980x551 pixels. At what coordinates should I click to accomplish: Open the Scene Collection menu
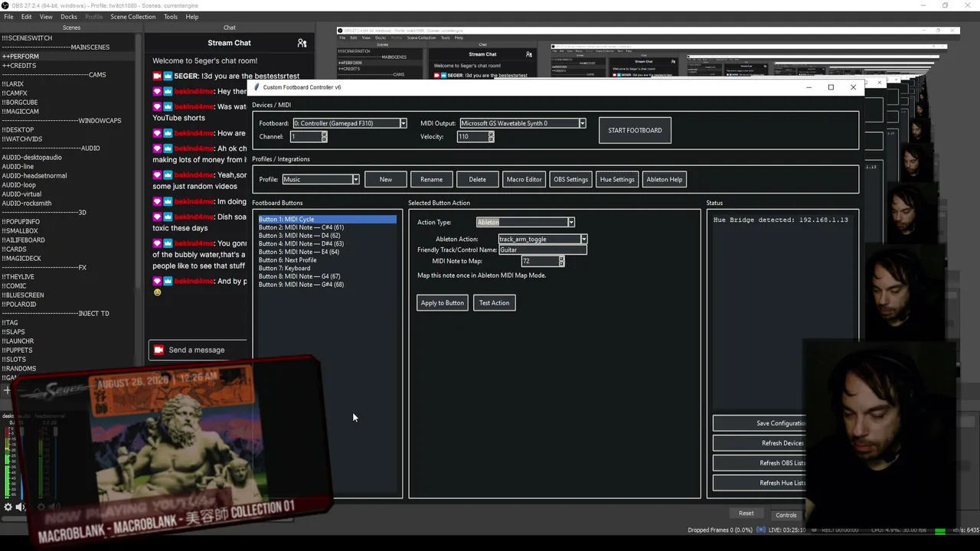click(x=132, y=17)
